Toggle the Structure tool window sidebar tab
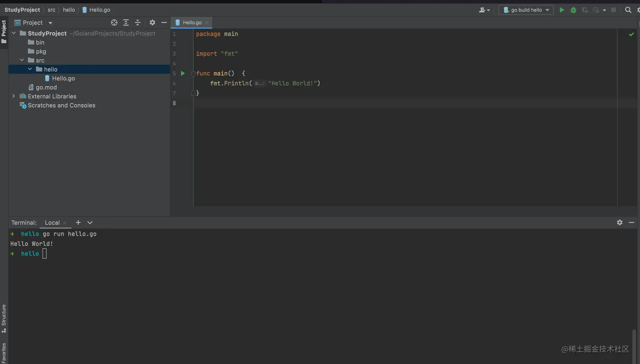The width and height of the screenshot is (640, 364). pyautogui.click(x=4, y=318)
